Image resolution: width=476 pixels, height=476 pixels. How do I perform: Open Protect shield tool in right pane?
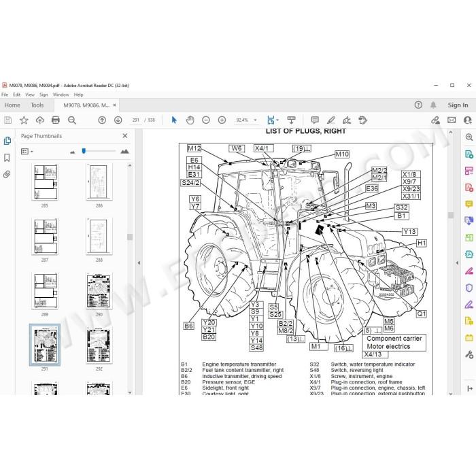[x=469, y=288]
